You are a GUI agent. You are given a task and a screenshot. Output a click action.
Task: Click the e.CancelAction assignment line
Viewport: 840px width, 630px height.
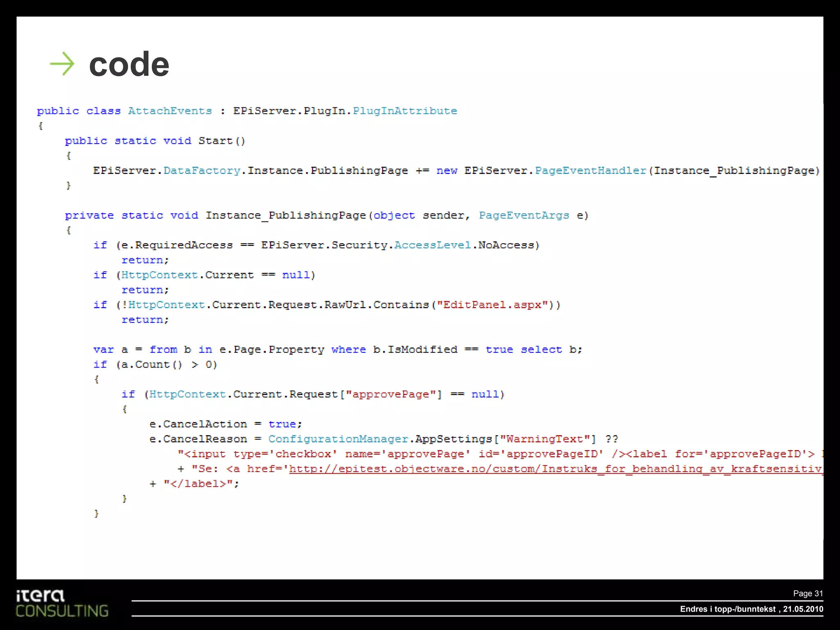(225, 424)
